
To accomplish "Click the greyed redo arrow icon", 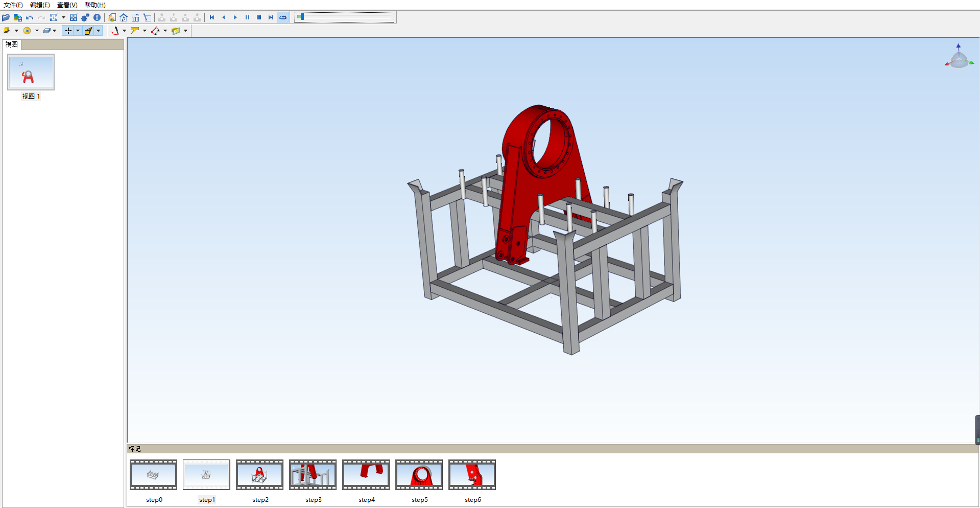I will click(41, 17).
